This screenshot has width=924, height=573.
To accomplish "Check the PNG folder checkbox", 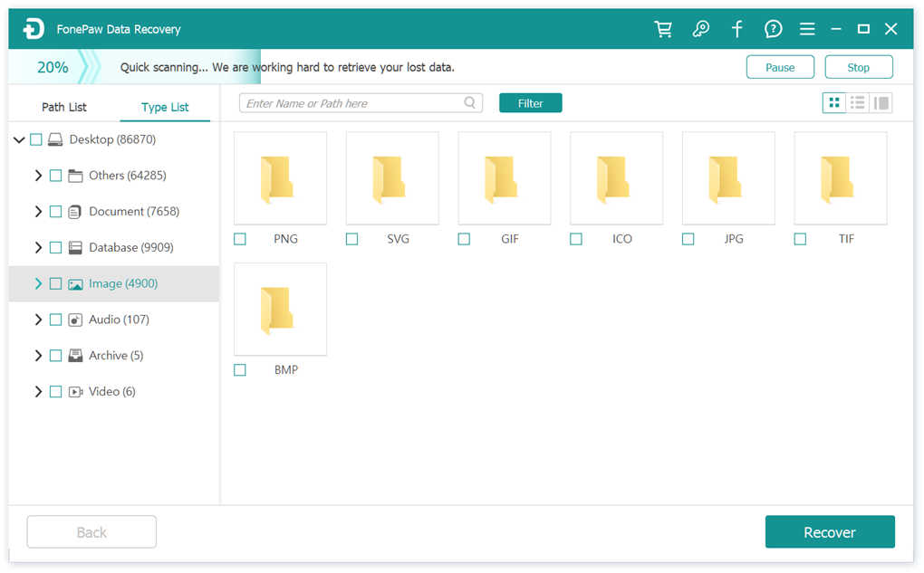I will pyautogui.click(x=240, y=239).
